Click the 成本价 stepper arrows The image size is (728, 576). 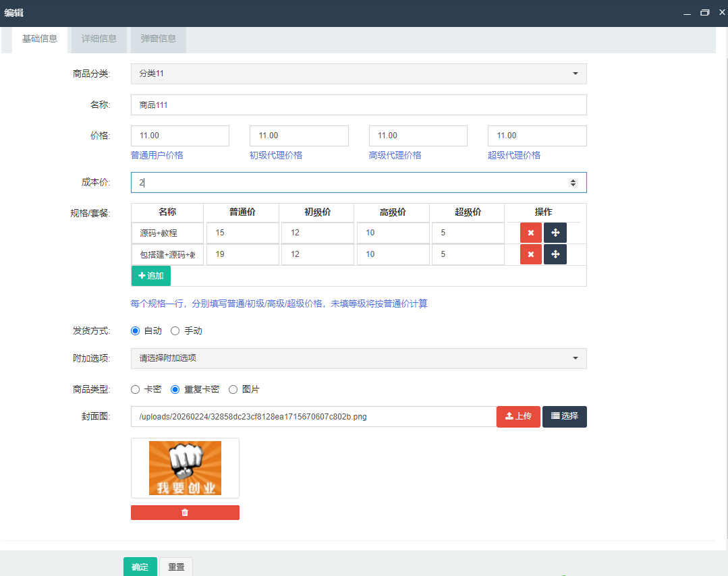[573, 182]
